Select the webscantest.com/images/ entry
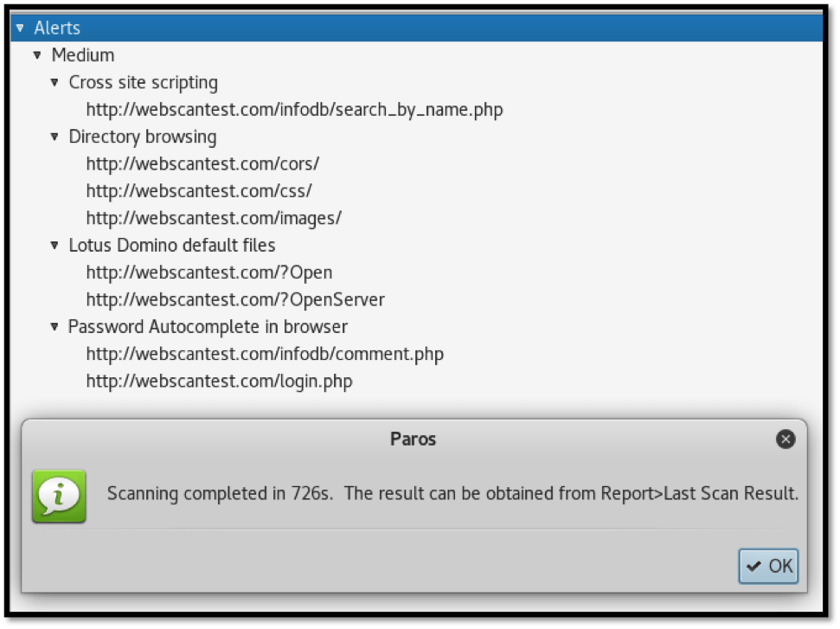The width and height of the screenshot is (840, 629). [x=214, y=218]
